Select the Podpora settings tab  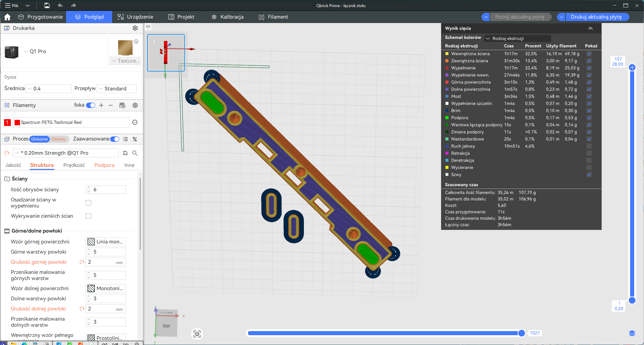pyautogui.click(x=104, y=165)
